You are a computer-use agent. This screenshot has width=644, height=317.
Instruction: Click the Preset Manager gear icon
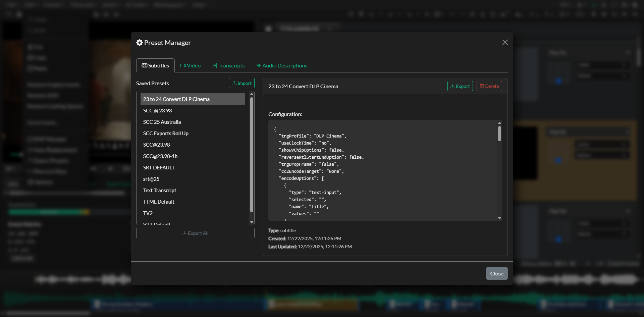[140, 43]
